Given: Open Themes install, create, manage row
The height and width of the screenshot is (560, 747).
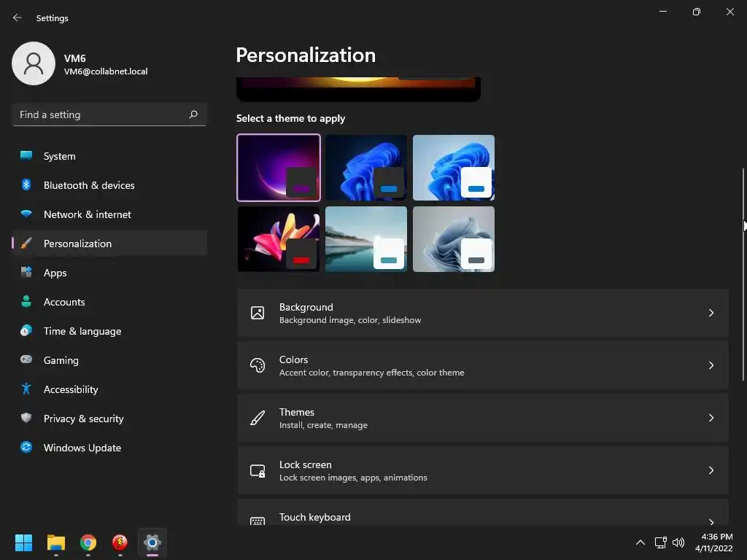Looking at the screenshot, I should click(483, 418).
